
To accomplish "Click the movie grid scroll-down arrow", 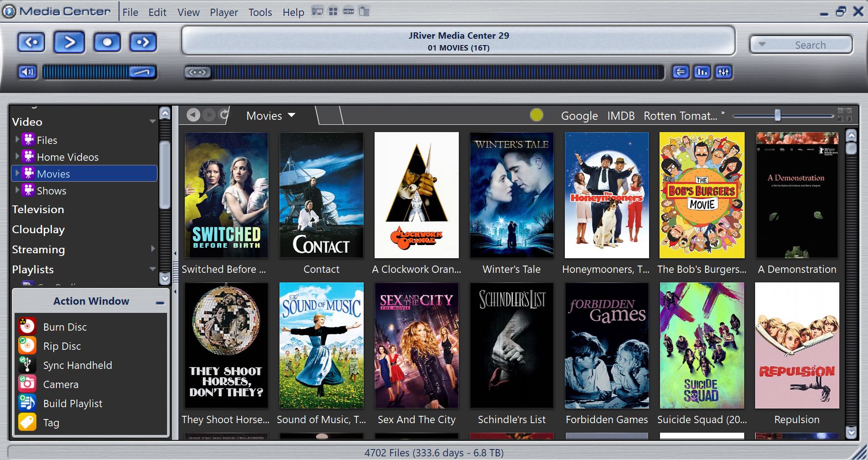I will (851, 432).
